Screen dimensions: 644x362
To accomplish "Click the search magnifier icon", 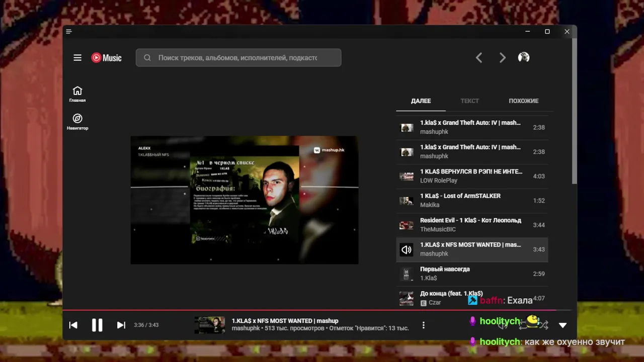I will pyautogui.click(x=147, y=58).
